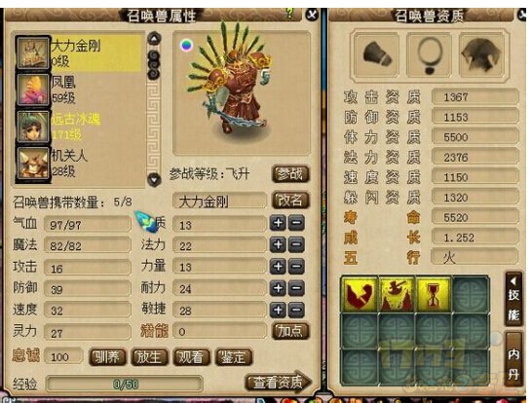The height and width of the screenshot is (403, 532).
Task: Select the 凤凰 pet portrait
Action: pyautogui.click(x=33, y=90)
